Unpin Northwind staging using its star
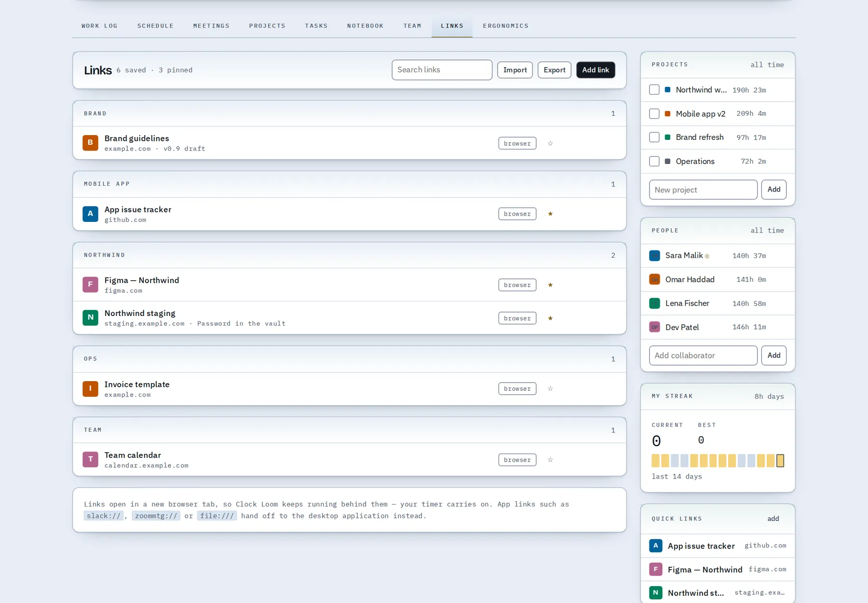The image size is (868, 603). 550,318
